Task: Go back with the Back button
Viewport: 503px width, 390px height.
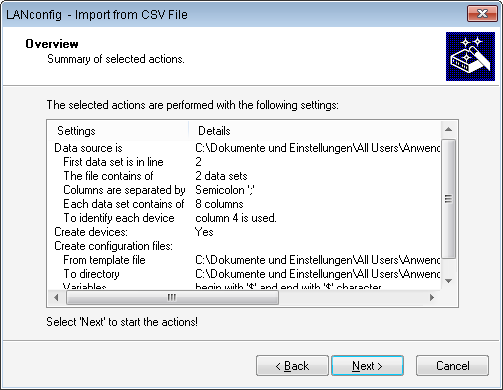Action: click(x=292, y=366)
